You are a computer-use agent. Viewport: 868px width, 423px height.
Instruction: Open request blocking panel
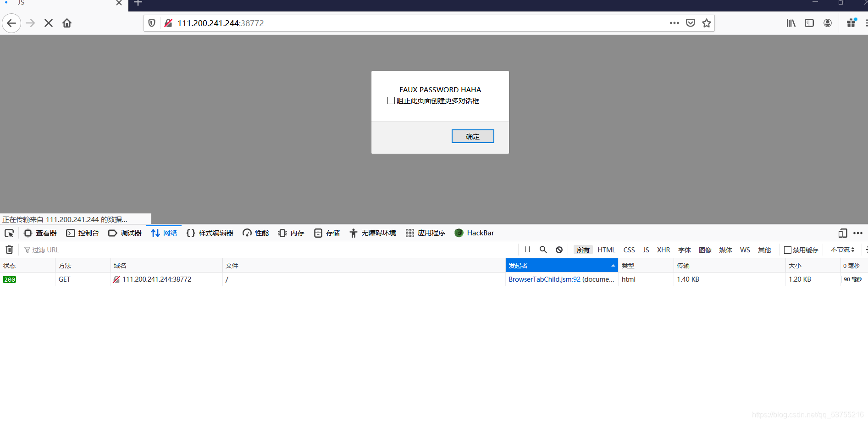(559, 250)
